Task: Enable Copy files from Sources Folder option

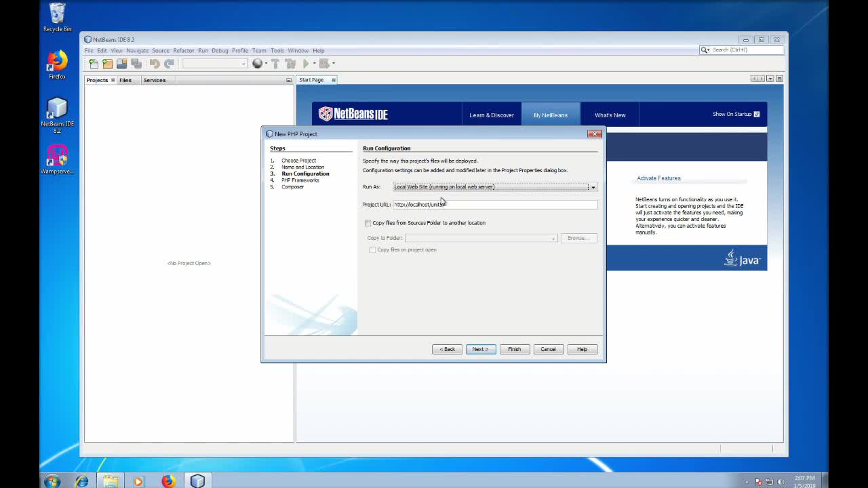Action: (368, 222)
